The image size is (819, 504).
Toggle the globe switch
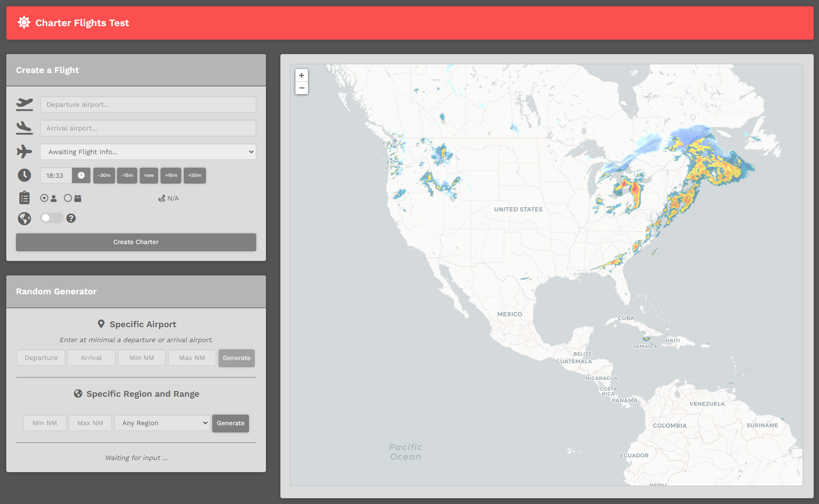(52, 218)
